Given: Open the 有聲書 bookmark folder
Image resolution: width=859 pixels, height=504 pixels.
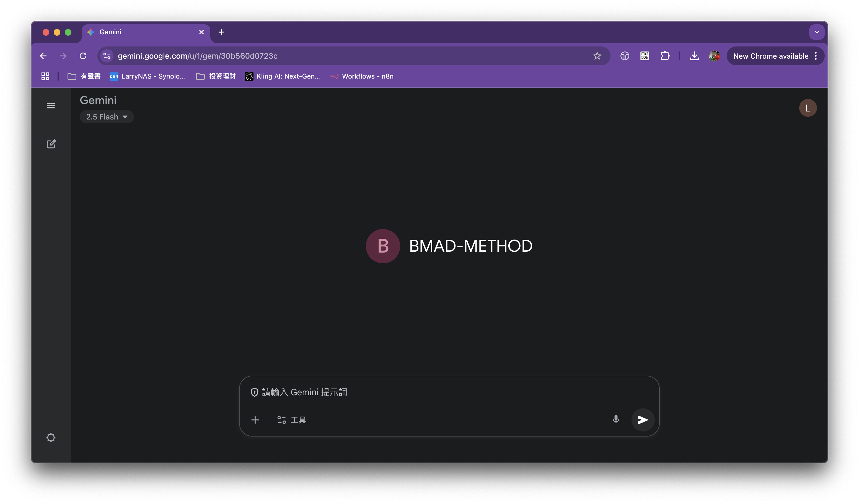Looking at the screenshot, I should click(x=84, y=76).
